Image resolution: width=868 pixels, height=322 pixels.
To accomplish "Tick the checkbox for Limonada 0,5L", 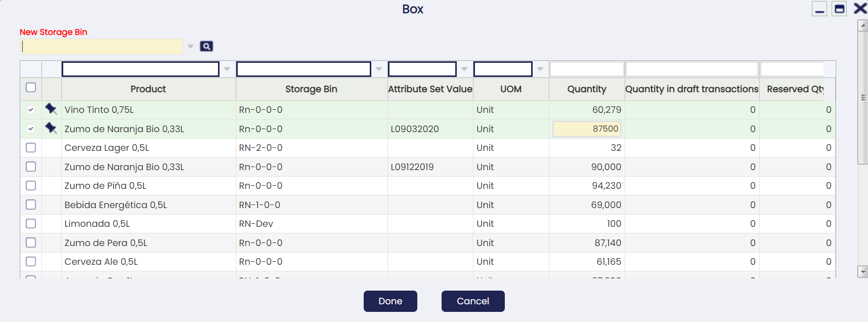I will [x=31, y=223].
